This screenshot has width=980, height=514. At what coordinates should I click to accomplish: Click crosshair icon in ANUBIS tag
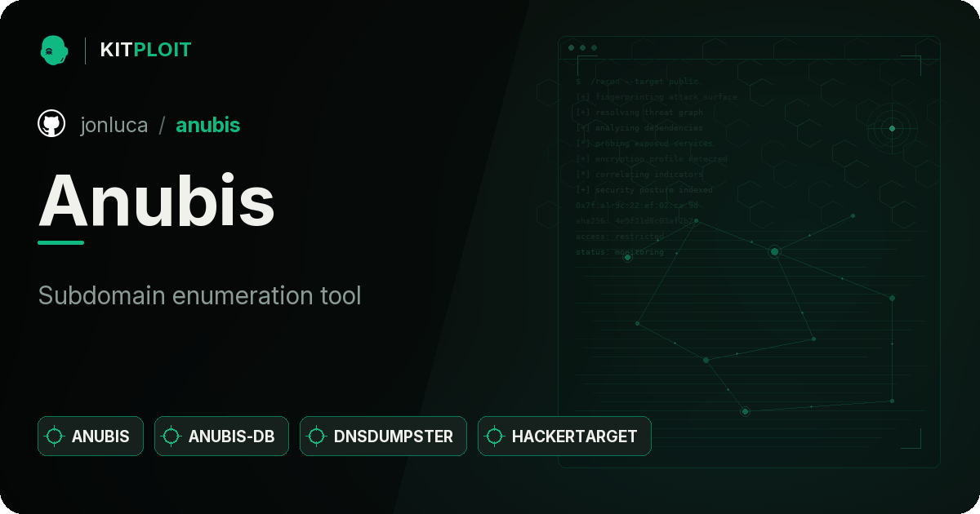pos(55,436)
